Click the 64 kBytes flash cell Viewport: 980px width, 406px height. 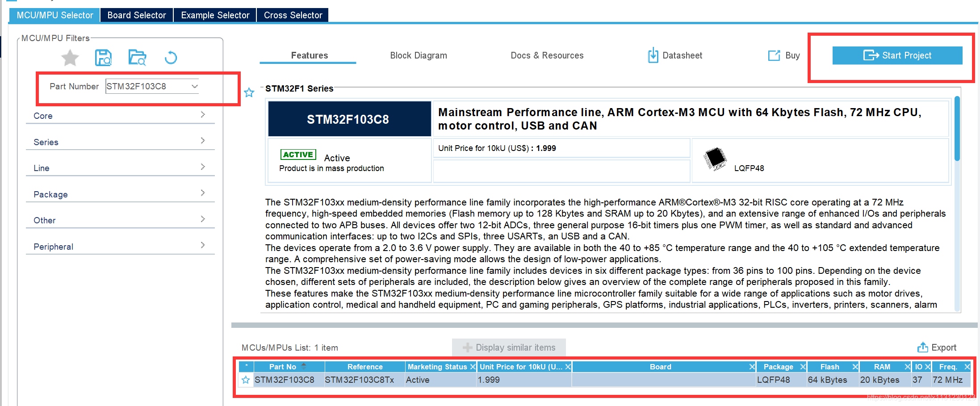[833, 380]
